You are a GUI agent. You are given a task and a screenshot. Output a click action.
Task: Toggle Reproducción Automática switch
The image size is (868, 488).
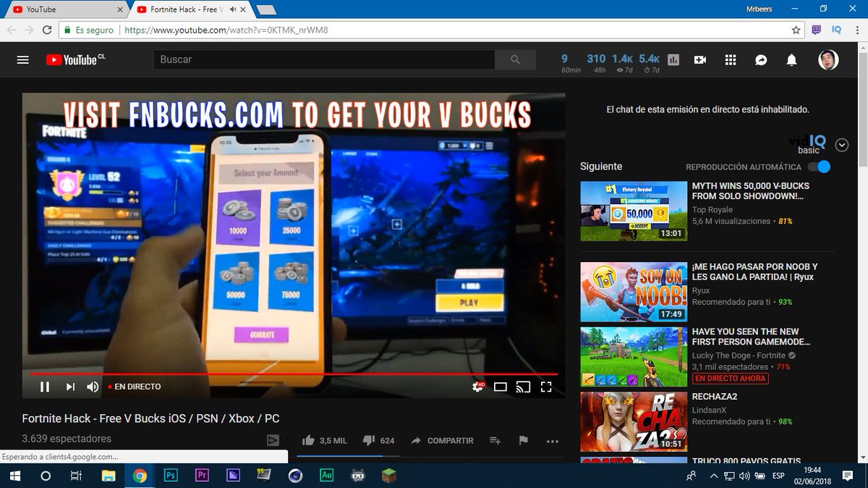click(x=819, y=167)
